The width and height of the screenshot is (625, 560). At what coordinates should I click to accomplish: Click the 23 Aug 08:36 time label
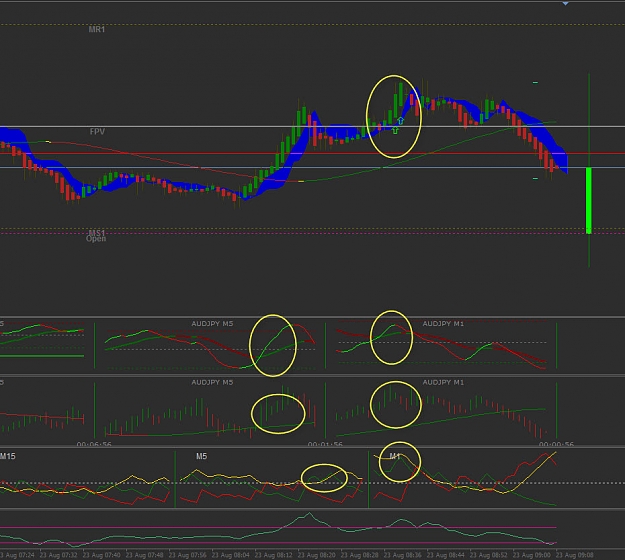pos(403,554)
